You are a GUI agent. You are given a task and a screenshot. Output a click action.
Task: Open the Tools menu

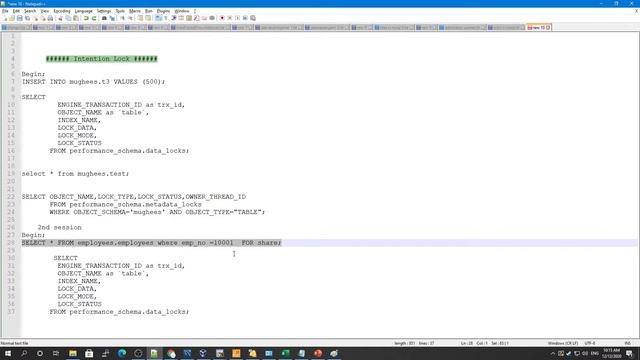(120, 11)
